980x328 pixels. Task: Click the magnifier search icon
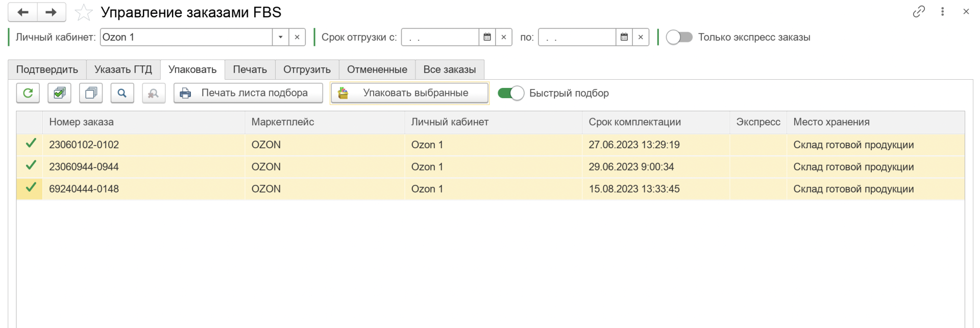(122, 93)
